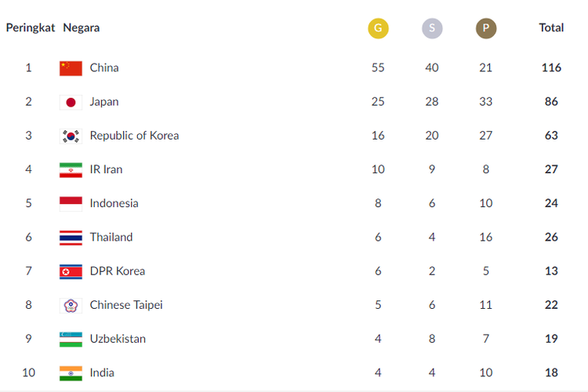Click the IR Iran flag icon
The height and width of the screenshot is (392, 588).
[71, 169]
